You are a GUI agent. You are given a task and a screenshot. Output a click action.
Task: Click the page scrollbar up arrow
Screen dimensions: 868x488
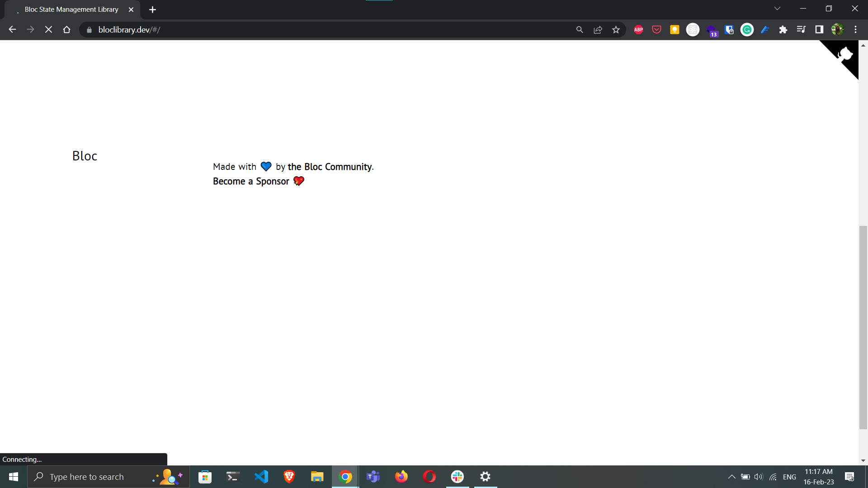coord(863,45)
